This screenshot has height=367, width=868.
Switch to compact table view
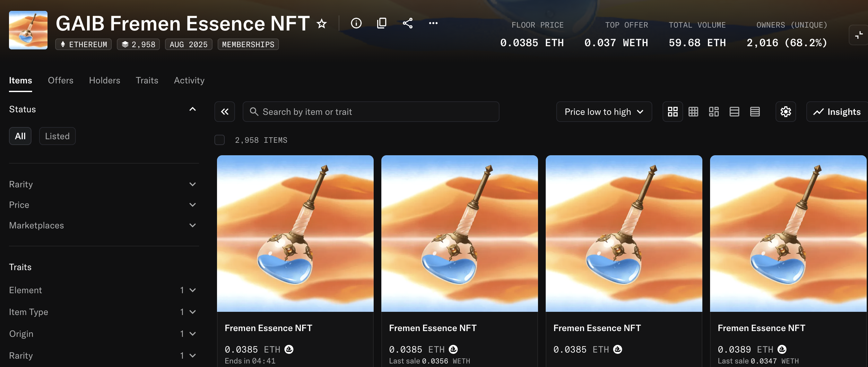coord(755,112)
